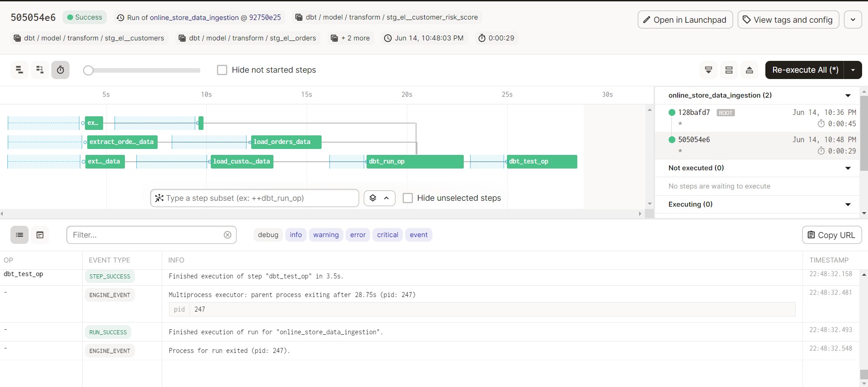Toggle the error log level filter
868x387 pixels.
click(358, 235)
